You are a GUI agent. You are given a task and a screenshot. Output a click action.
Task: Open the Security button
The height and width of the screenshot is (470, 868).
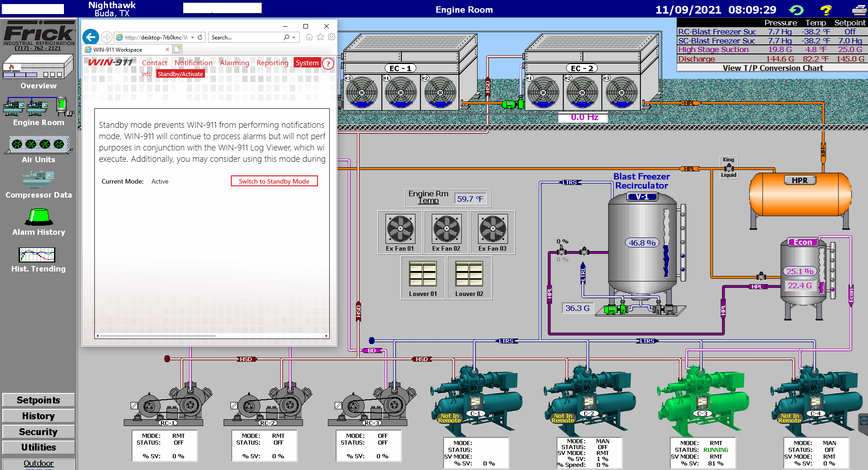click(x=39, y=432)
